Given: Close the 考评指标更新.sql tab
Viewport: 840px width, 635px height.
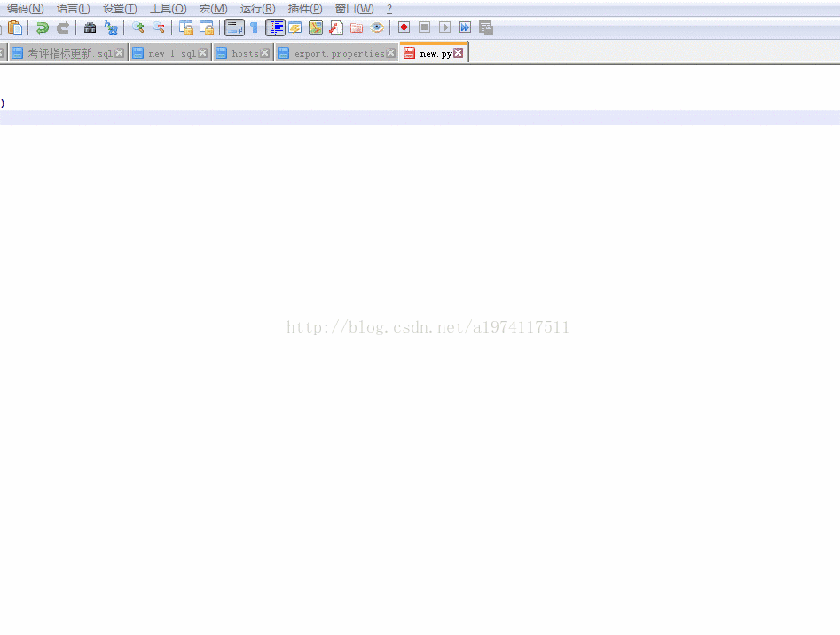Looking at the screenshot, I should [120, 53].
